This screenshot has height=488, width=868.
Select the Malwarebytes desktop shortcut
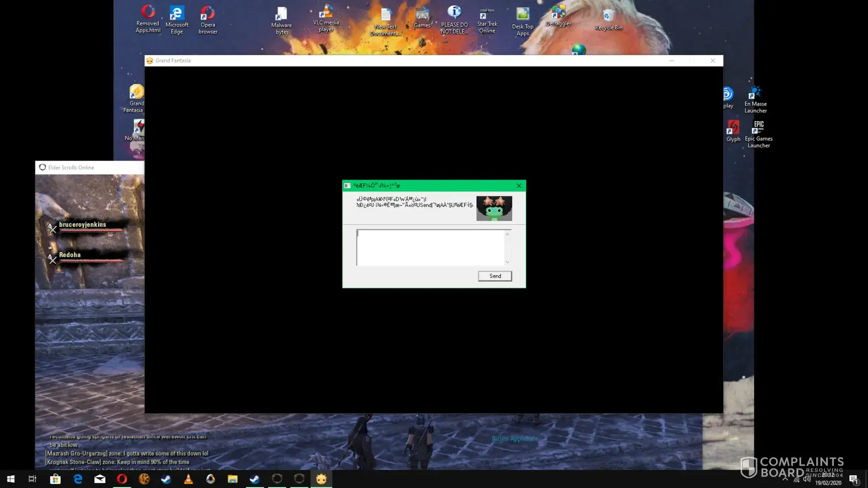pos(282,21)
